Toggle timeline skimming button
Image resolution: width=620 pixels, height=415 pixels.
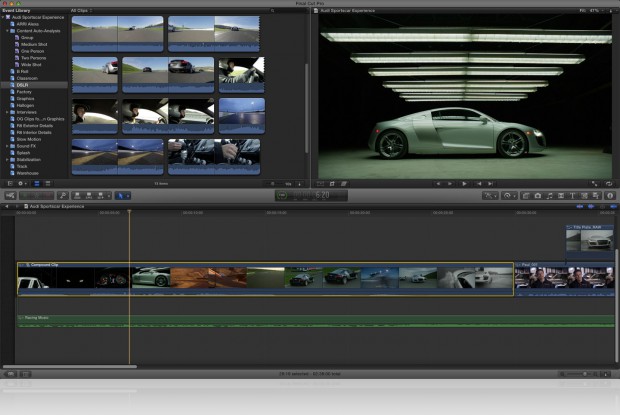pos(580,206)
